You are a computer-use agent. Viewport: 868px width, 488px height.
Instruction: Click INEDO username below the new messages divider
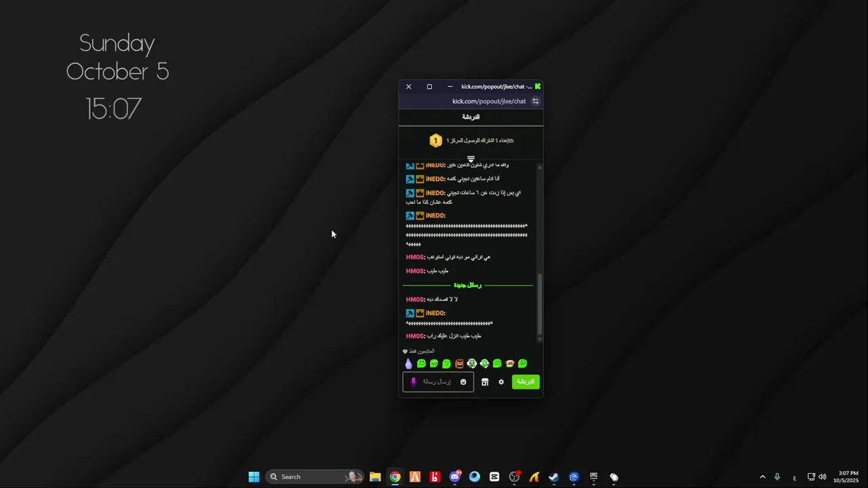435,313
